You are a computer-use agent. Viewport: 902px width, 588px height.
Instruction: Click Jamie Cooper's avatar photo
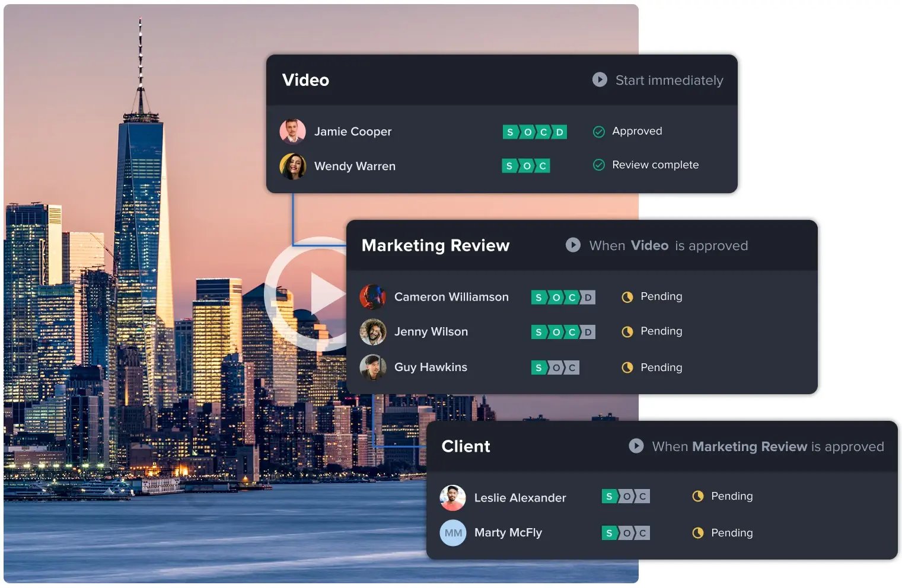(x=292, y=132)
